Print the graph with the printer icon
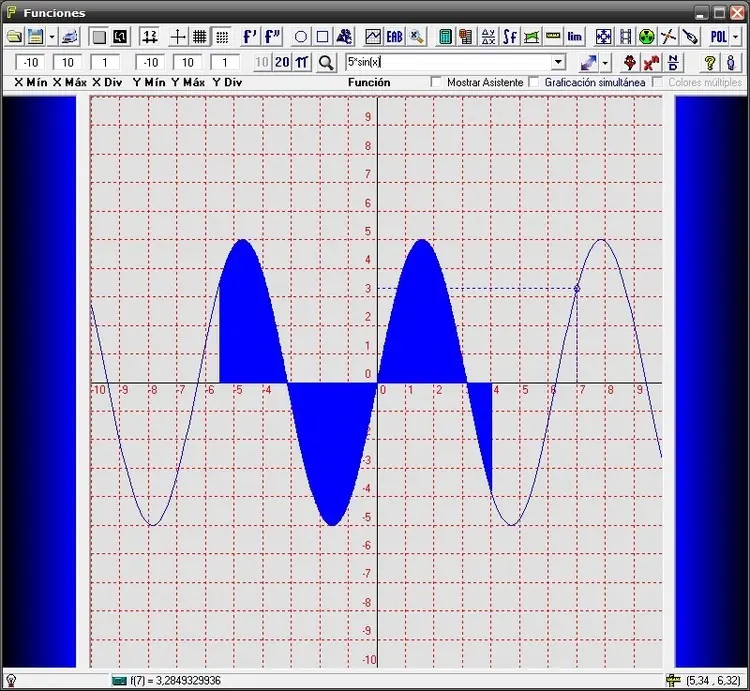 (70, 36)
